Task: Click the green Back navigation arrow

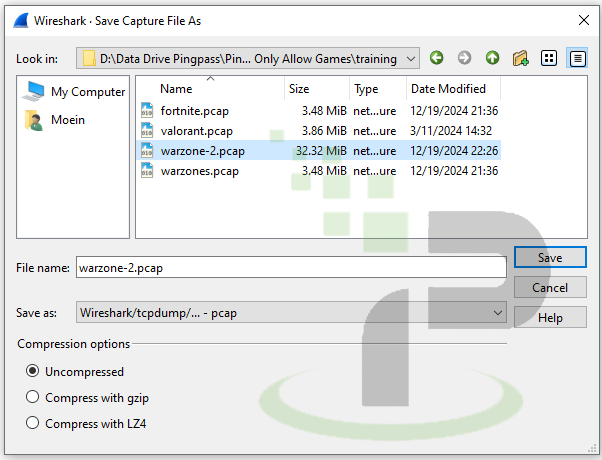Action: [x=437, y=59]
